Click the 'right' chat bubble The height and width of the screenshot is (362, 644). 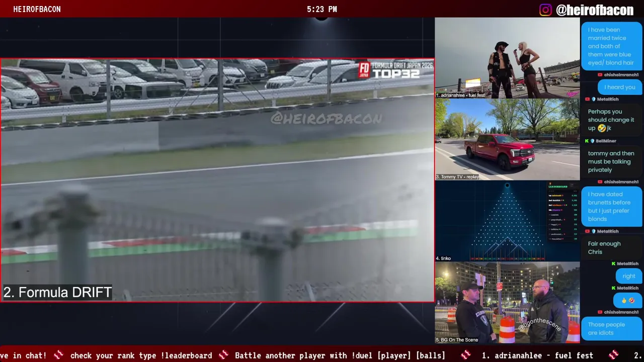[629, 276]
